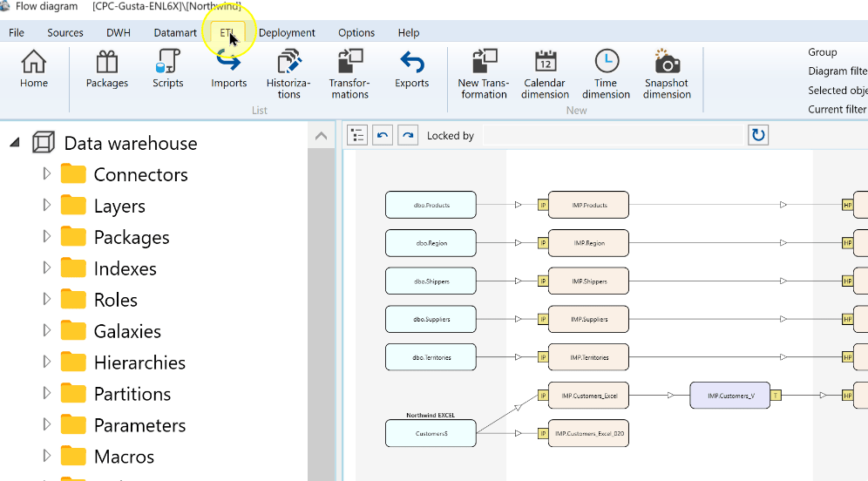Refresh the flow diagram
This screenshot has width=868, height=481.
758,135
